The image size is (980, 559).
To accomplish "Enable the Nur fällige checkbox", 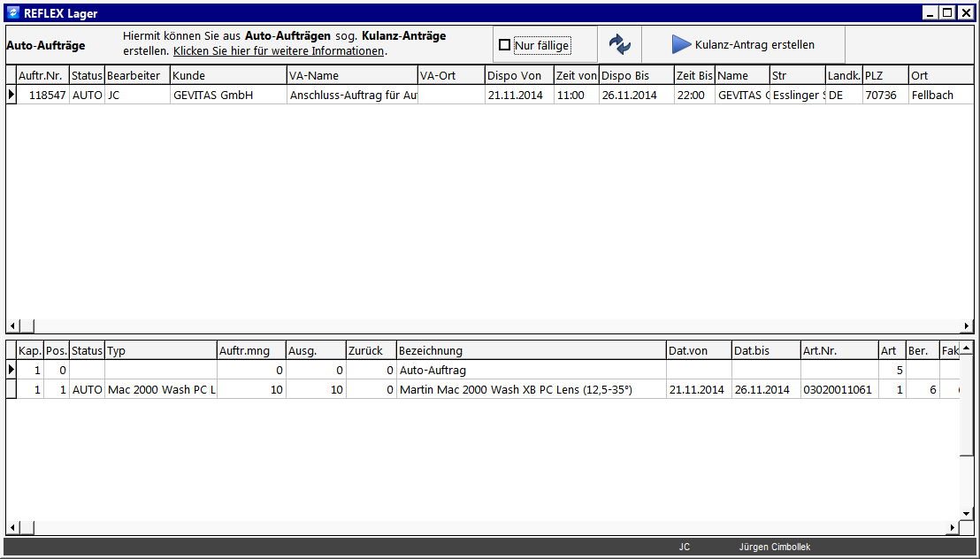I will (x=504, y=45).
